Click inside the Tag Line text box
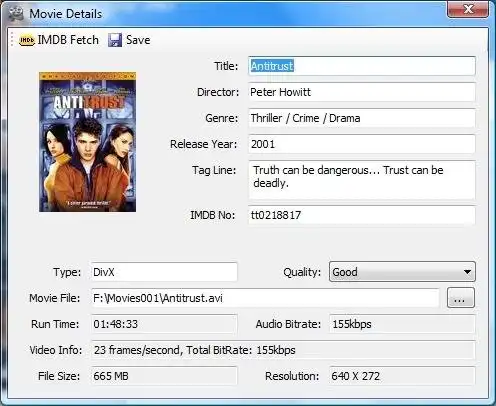This screenshot has height=406, width=496. tap(362, 180)
